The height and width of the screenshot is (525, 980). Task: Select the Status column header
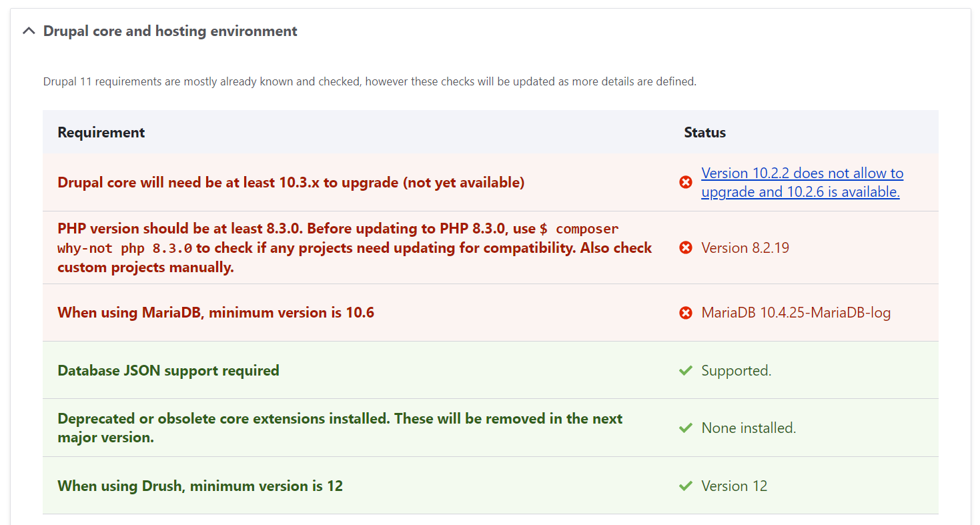pyautogui.click(x=704, y=132)
